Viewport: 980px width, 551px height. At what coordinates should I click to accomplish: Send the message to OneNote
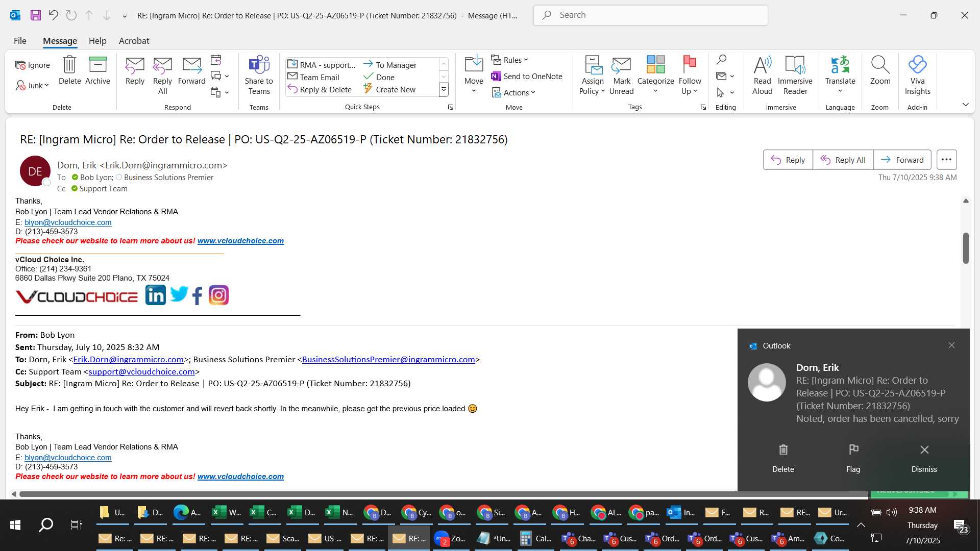[x=527, y=76]
